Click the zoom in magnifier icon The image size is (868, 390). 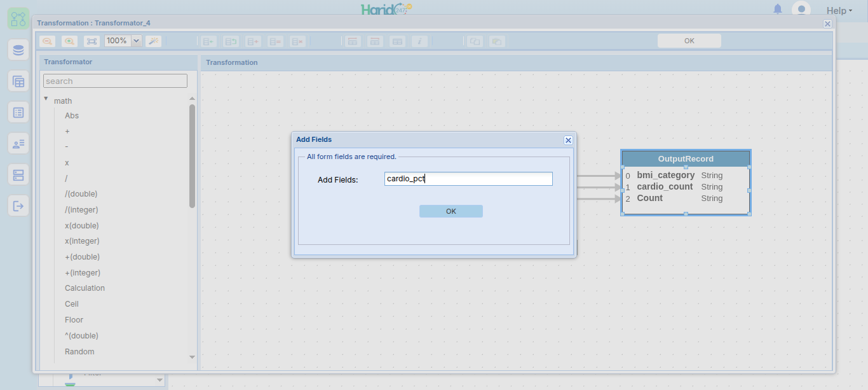coord(70,41)
